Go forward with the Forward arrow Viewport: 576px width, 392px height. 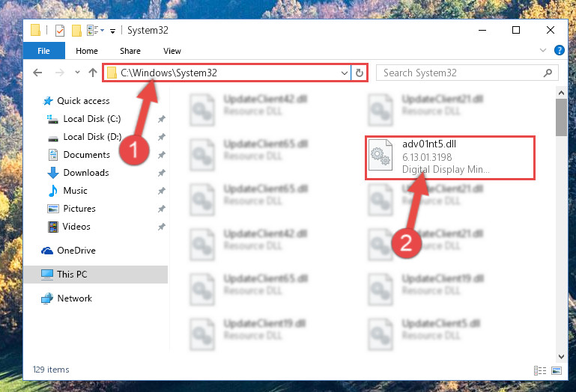click(x=59, y=73)
